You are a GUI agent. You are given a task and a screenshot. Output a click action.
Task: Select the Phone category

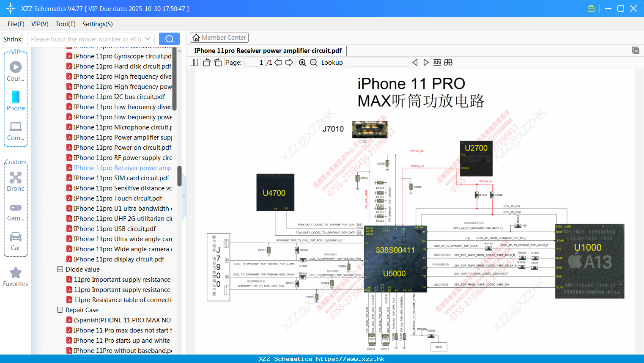click(16, 101)
